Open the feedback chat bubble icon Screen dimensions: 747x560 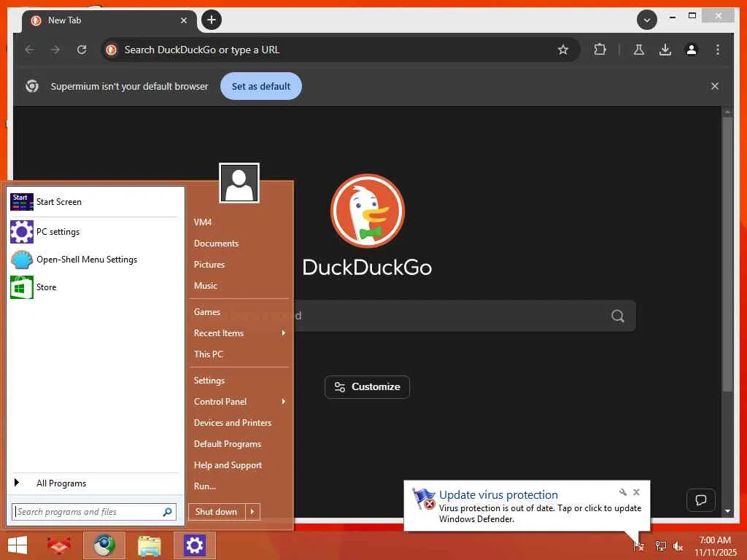[701, 500]
